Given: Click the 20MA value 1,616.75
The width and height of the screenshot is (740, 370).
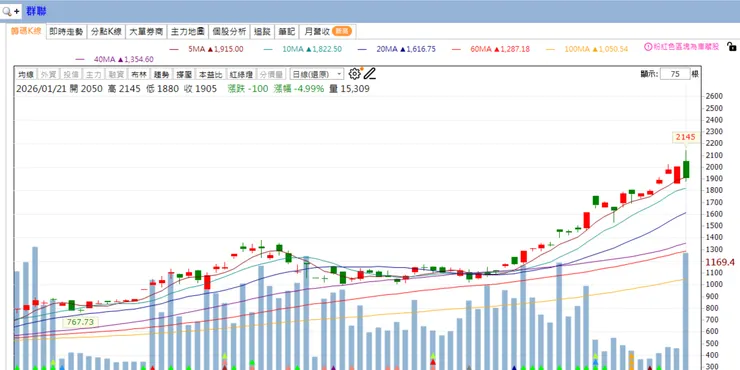Looking at the screenshot, I should click(420, 49).
